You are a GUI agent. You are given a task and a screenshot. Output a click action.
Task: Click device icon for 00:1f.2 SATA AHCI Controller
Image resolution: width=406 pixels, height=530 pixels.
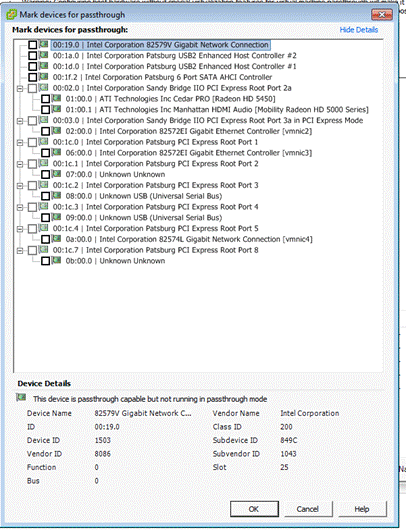pyautogui.click(x=44, y=77)
